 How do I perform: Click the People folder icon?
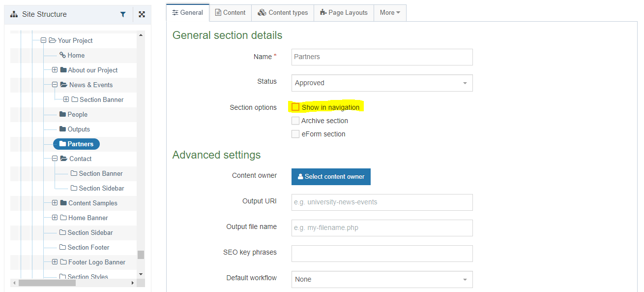coord(62,114)
